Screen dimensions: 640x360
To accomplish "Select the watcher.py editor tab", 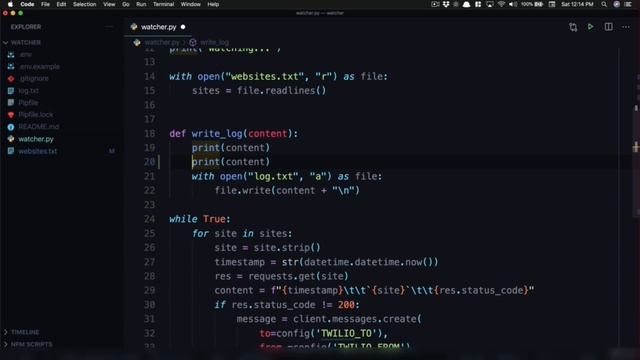I will click(158, 27).
